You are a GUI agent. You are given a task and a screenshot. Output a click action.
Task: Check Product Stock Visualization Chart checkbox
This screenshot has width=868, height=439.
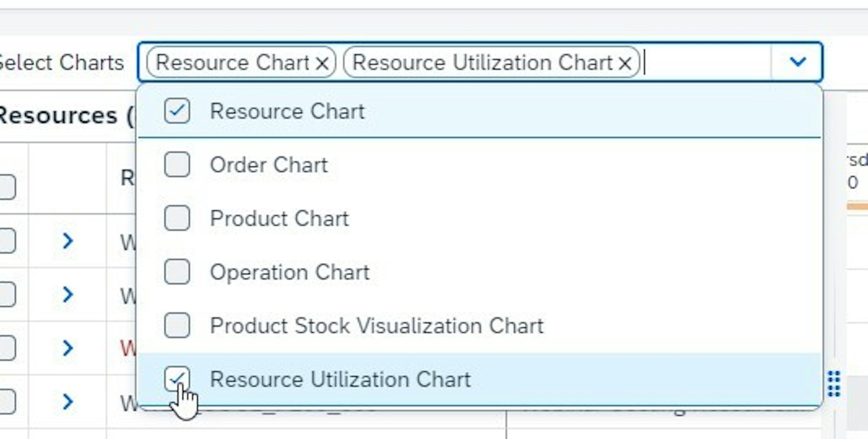pyautogui.click(x=177, y=325)
